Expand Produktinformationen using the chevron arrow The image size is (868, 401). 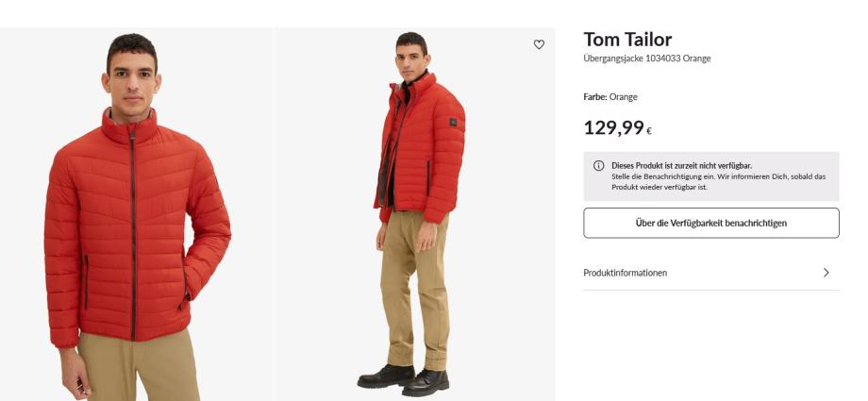click(x=826, y=273)
